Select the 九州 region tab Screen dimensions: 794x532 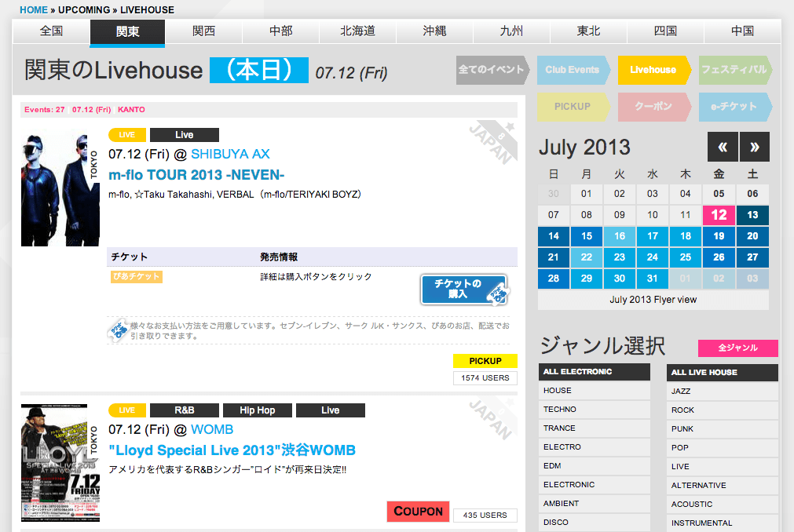511,31
